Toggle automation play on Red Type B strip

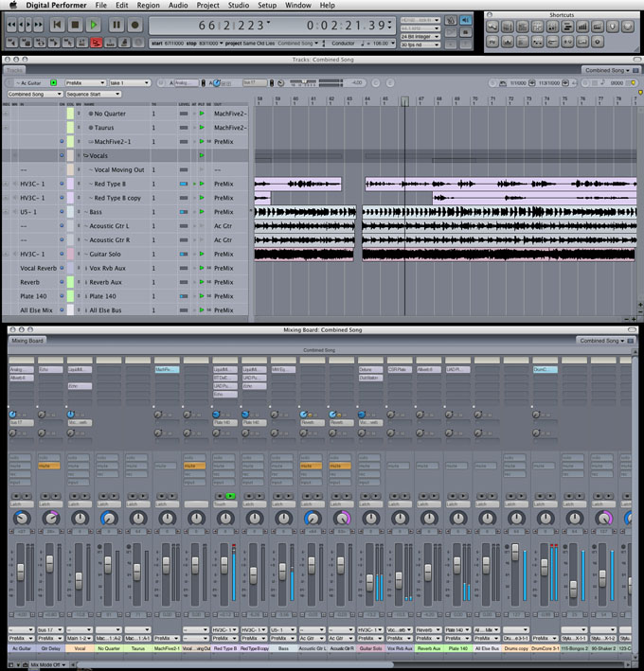(230, 496)
